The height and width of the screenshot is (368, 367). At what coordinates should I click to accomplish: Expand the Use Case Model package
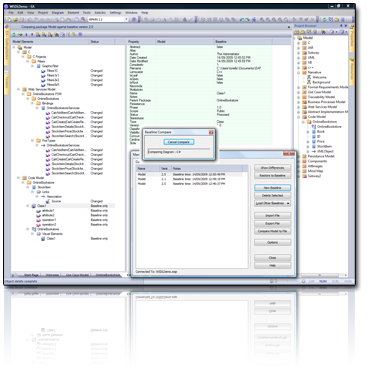tap(299, 92)
